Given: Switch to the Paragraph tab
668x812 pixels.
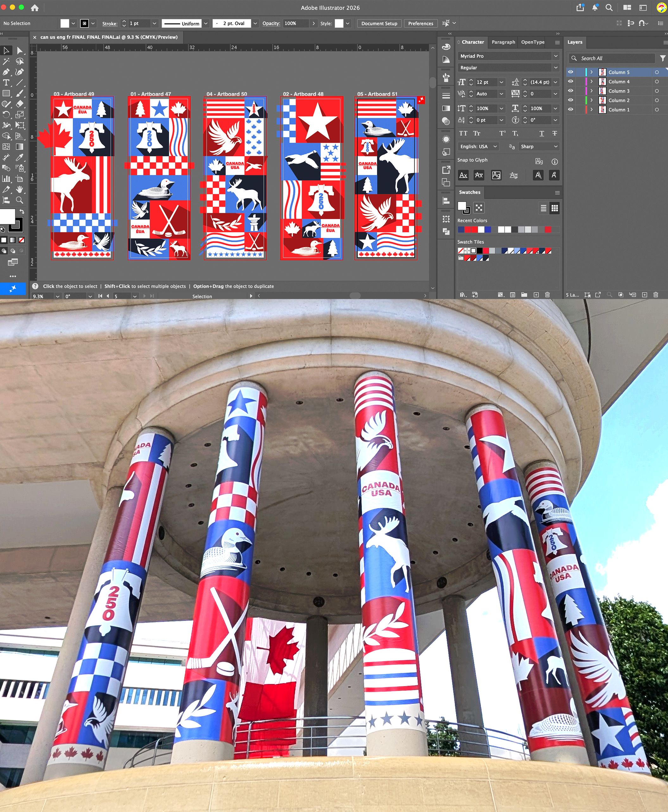Looking at the screenshot, I should click(503, 42).
